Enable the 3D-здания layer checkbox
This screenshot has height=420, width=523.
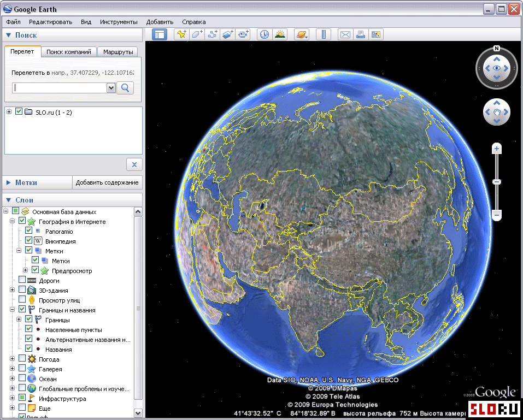[x=22, y=289]
